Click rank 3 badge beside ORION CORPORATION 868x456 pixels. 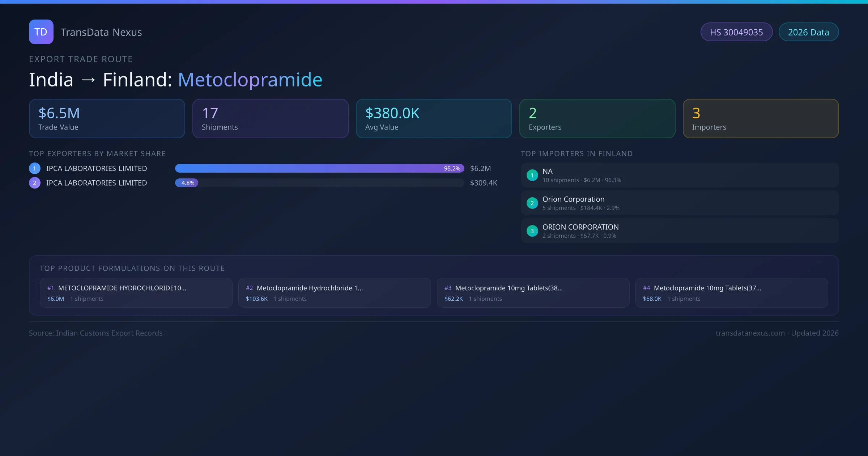tap(532, 231)
